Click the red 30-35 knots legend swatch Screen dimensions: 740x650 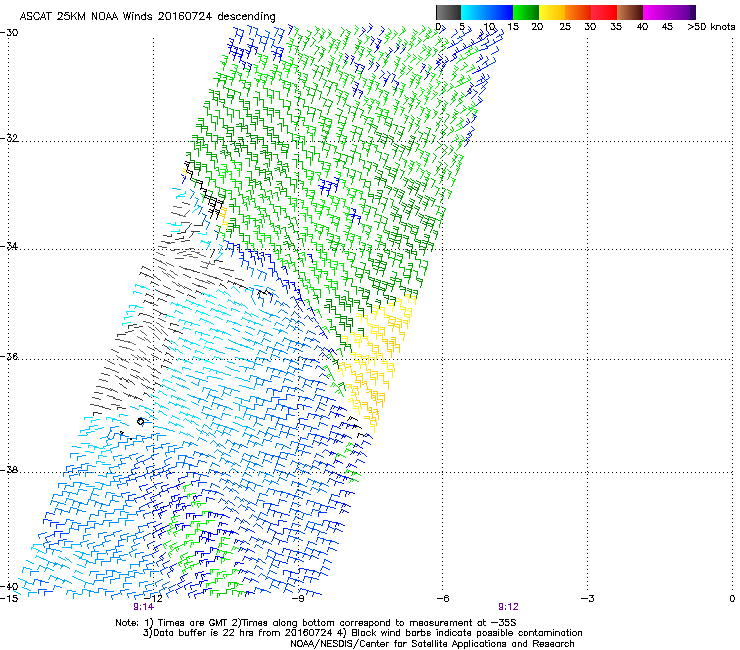(604, 12)
